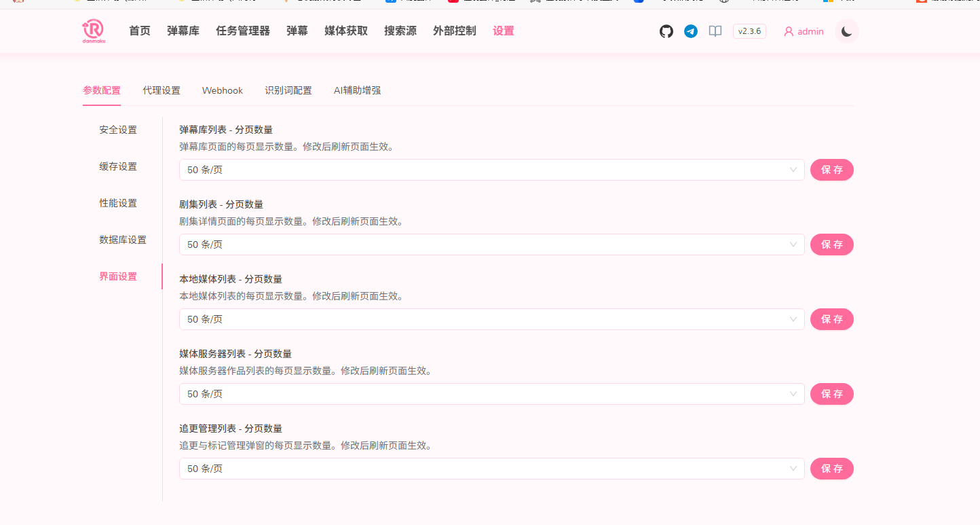Click the v2.3.6 version badge
This screenshot has height=525, width=980.
coord(749,31)
